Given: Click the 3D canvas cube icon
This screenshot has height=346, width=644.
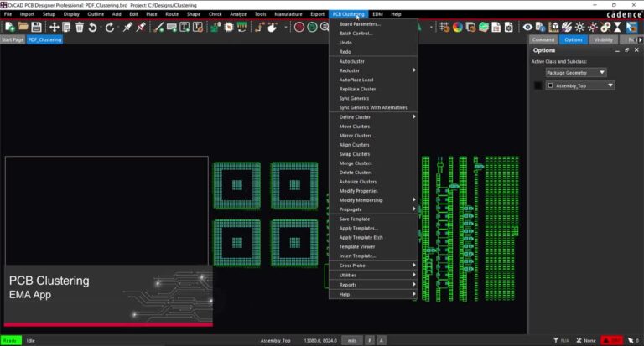Looking at the screenshot, I should tap(553, 27).
